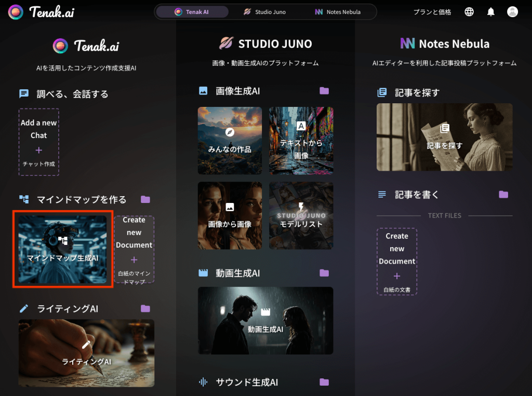
Task: Open the user profile avatar
Action: click(x=512, y=12)
